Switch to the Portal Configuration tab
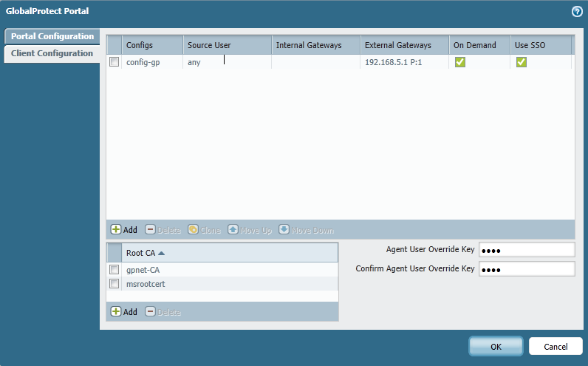The width and height of the screenshot is (588, 366). (52, 36)
